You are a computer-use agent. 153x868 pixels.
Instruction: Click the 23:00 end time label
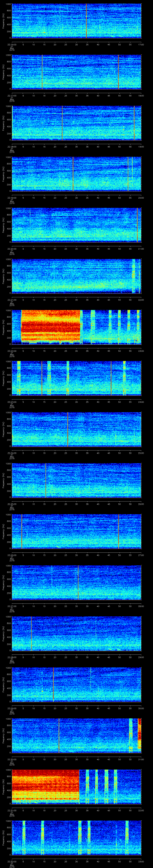coord(141,351)
